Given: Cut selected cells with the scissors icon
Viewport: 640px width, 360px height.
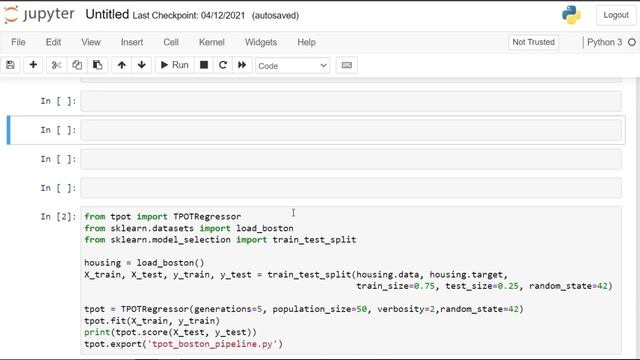Looking at the screenshot, I should [x=56, y=65].
